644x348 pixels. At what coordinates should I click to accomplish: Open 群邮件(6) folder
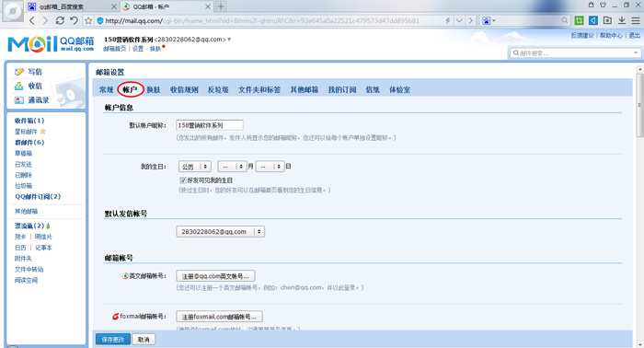[29, 142]
